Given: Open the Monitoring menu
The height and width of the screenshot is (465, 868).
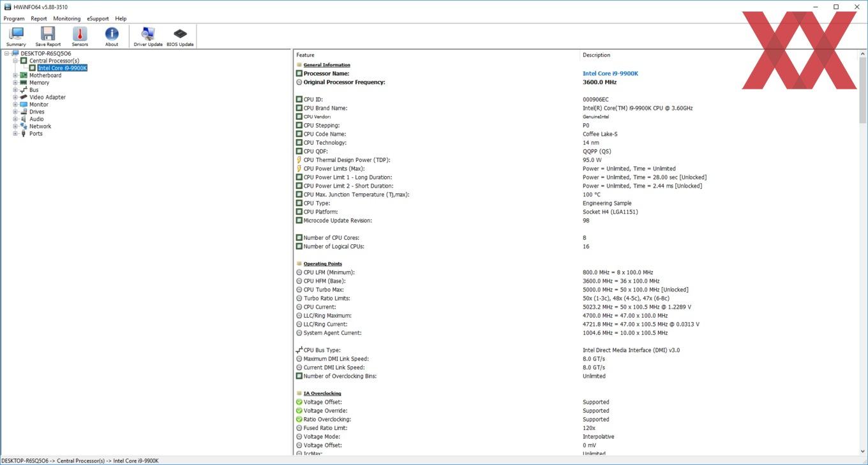Looking at the screenshot, I should pyautogui.click(x=67, y=18).
